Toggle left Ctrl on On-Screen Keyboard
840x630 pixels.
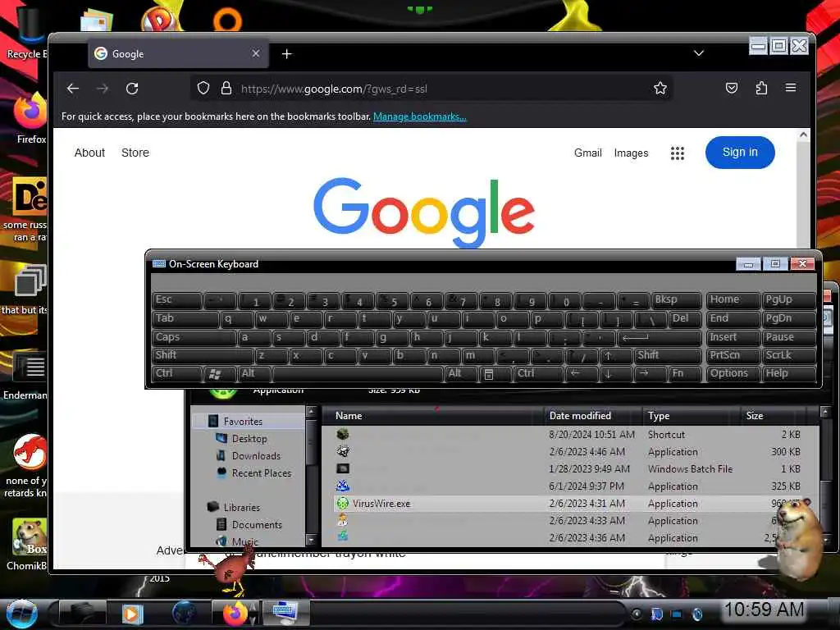(177, 374)
